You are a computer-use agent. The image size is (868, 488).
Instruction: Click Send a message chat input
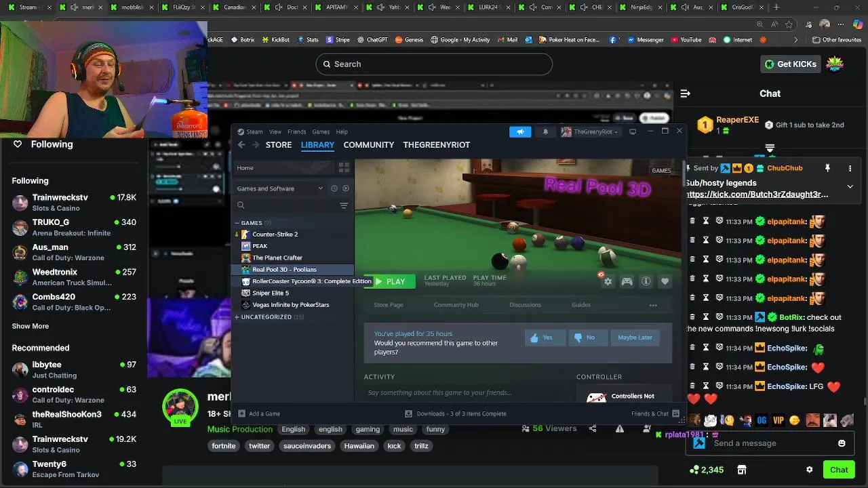pos(769,443)
